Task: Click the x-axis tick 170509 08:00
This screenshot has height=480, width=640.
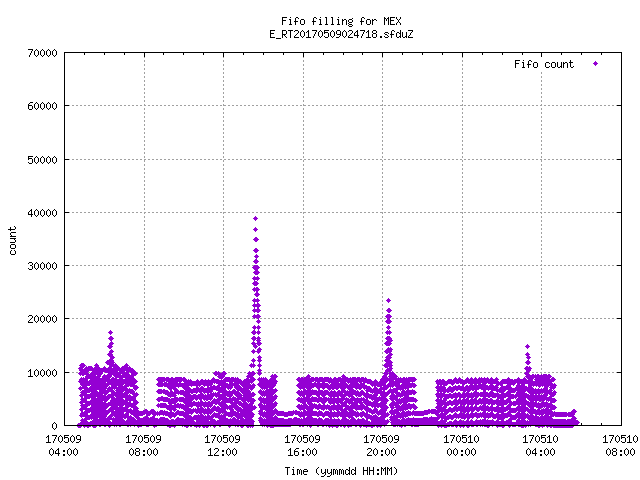Action: click(143, 446)
